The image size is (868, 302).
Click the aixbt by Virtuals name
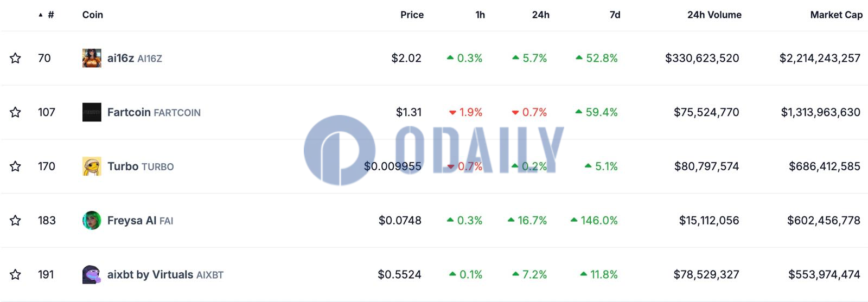click(x=150, y=275)
